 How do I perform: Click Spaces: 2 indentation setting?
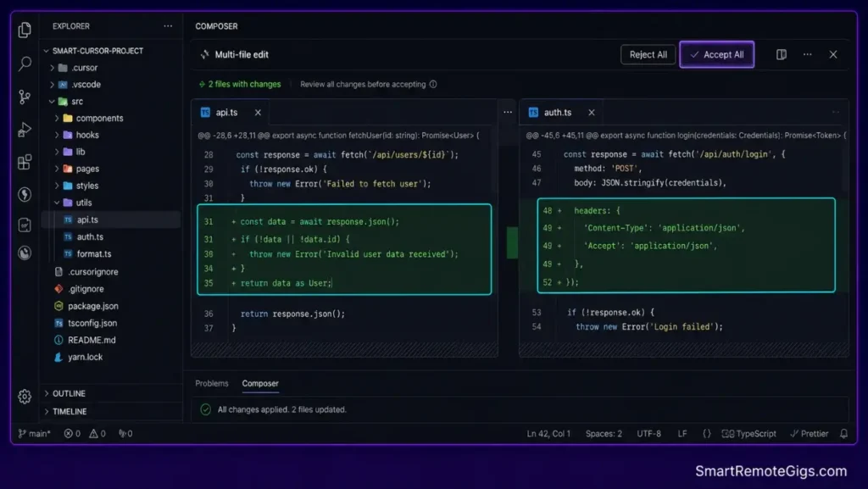pos(604,434)
